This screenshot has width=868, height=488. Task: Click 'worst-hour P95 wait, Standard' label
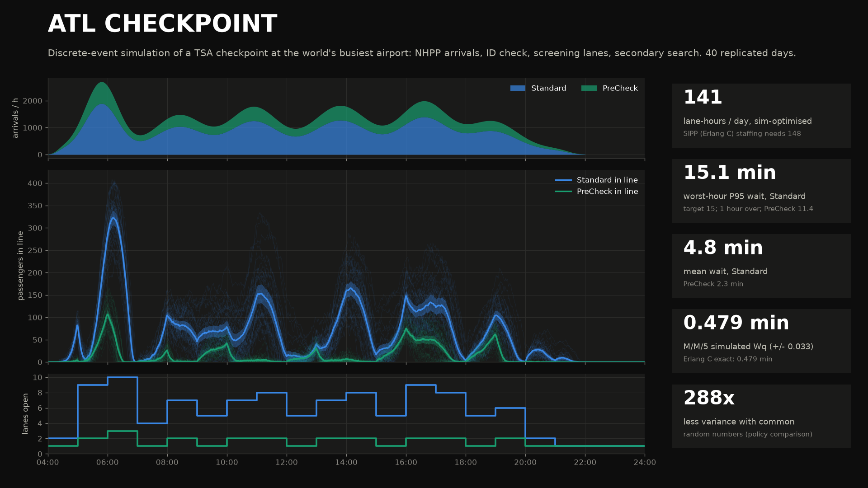pyautogui.click(x=744, y=197)
